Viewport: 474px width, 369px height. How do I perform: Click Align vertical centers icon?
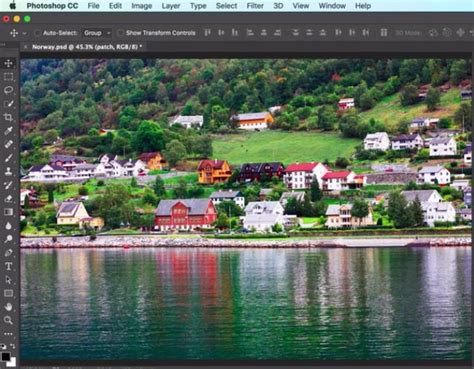[221, 33]
